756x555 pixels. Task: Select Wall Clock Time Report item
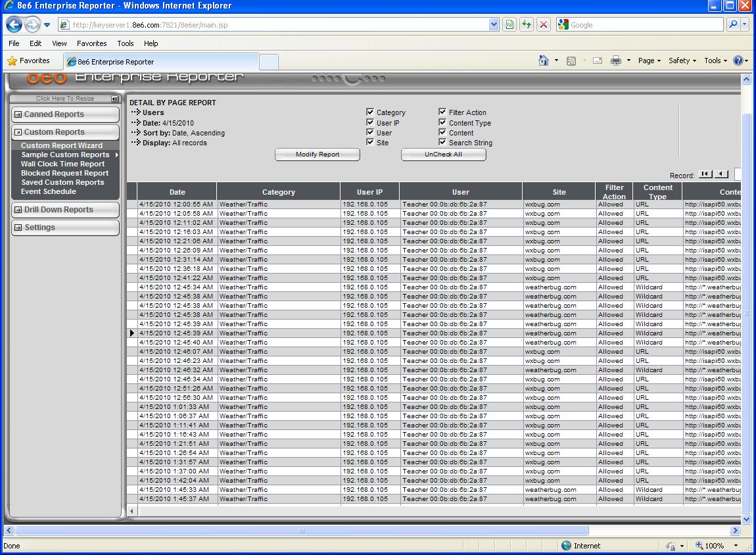(x=62, y=164)
